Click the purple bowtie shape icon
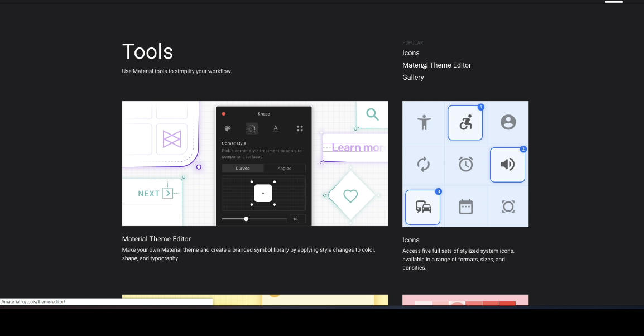The width and height of the screenshot is (644, 336). click(172, 139)
